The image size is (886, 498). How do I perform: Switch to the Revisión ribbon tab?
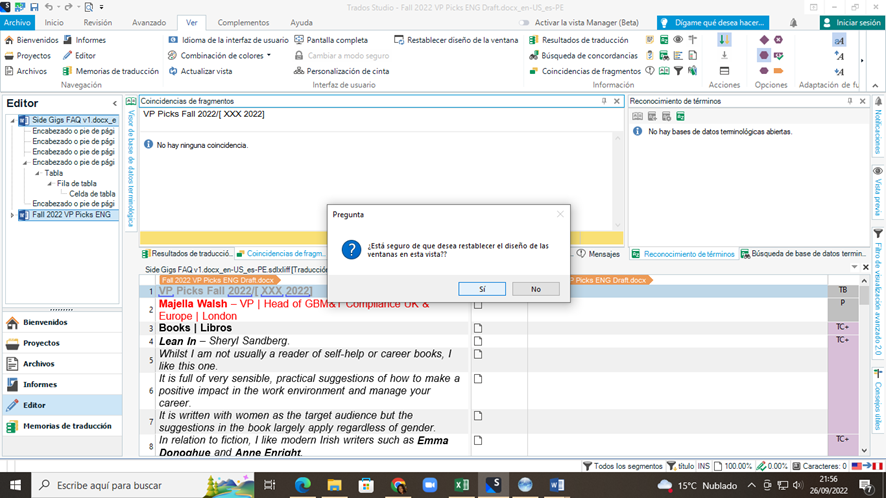pyautogui.click(x=98, y=23)
